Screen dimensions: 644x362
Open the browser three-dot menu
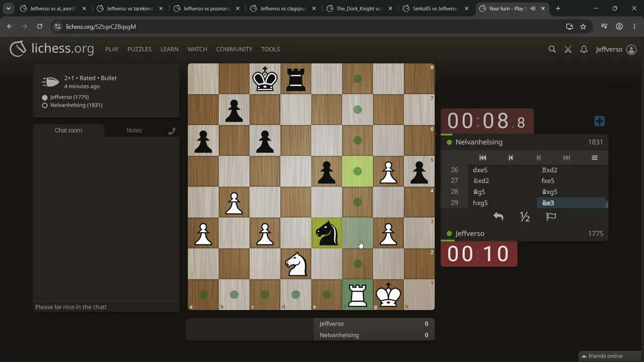click(x=633, y=27)
